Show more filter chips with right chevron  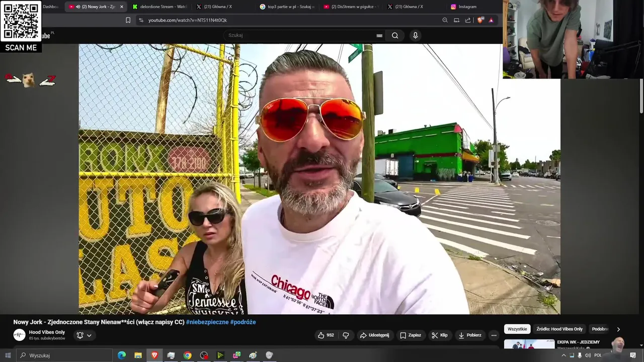coord(618,329)
